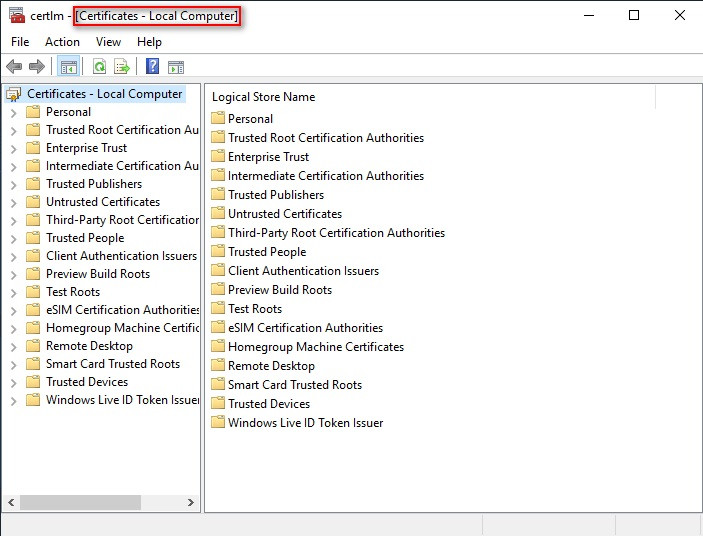Click Trusted Publishers folder icon in right pane
This screenshot has height=536, width=703.
[218, 195]
